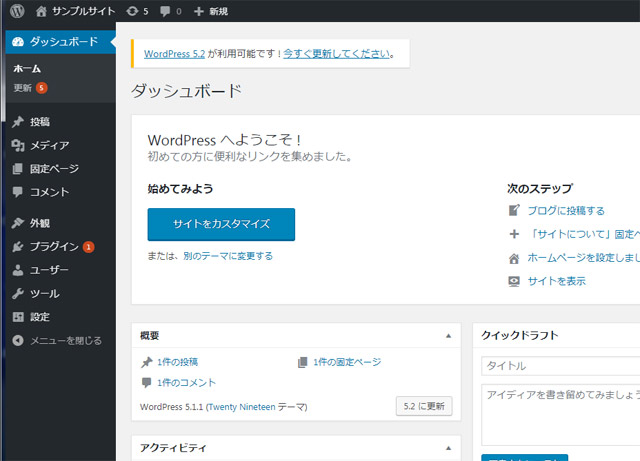Click the plus icon for 新規

(x=198, y=11)
